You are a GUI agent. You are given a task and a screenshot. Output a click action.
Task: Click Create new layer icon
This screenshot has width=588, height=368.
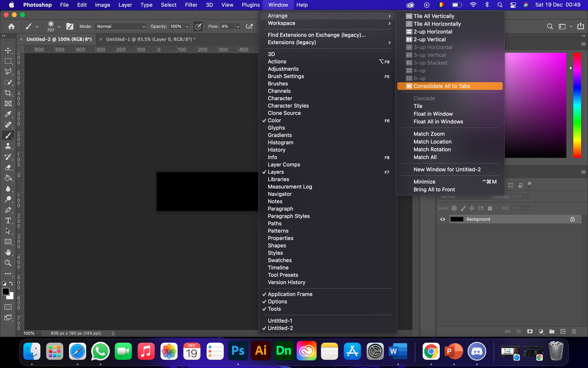[563, 331]
